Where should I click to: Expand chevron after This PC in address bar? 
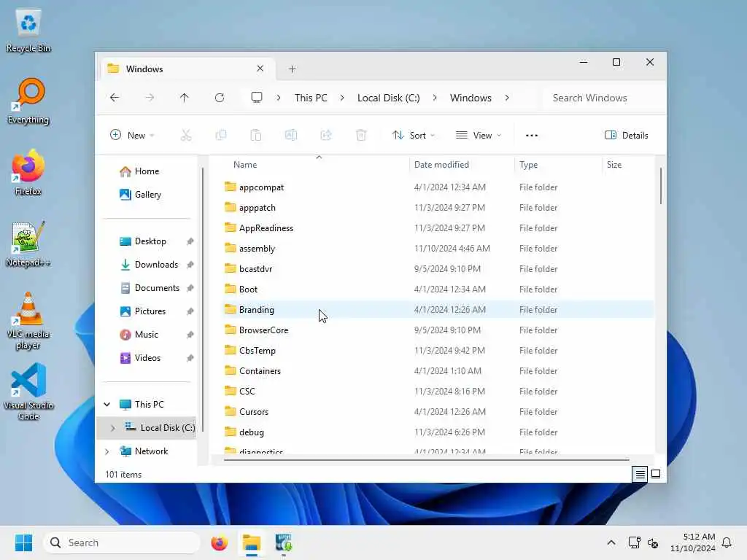click(x=342, y=98)
